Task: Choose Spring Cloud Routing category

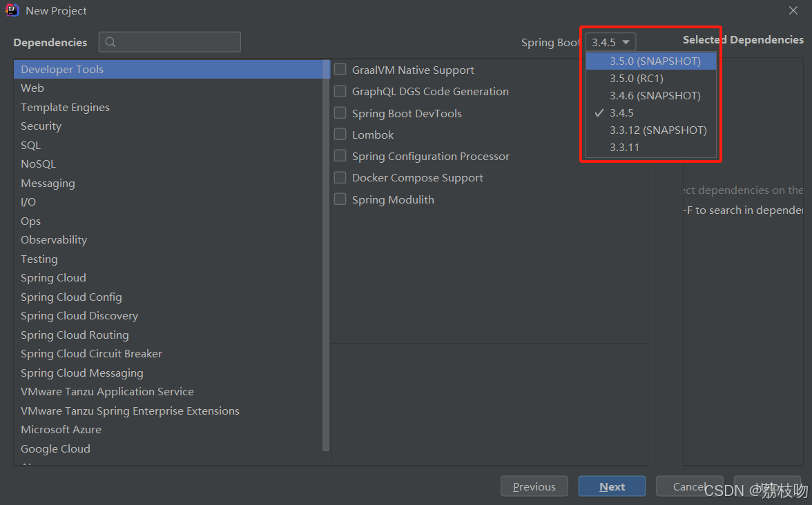Action: (168, 335)
